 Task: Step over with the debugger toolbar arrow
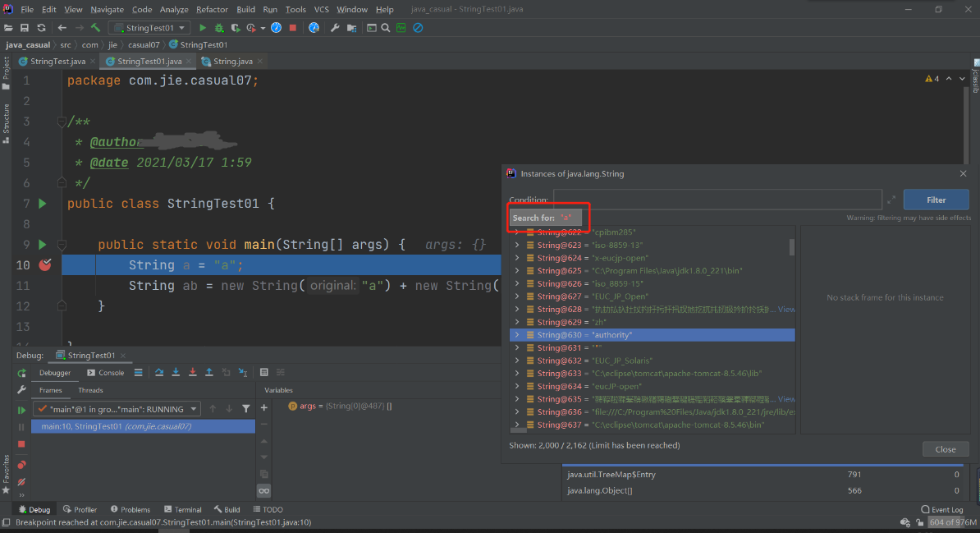159,372
